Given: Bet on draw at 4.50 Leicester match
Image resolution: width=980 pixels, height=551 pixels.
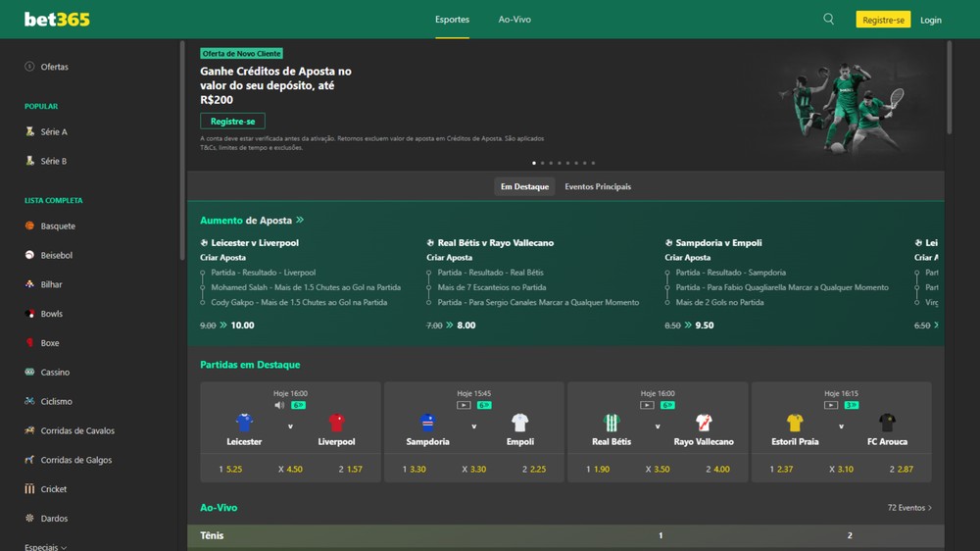Looking at the screenshot, I should (291, 469).
